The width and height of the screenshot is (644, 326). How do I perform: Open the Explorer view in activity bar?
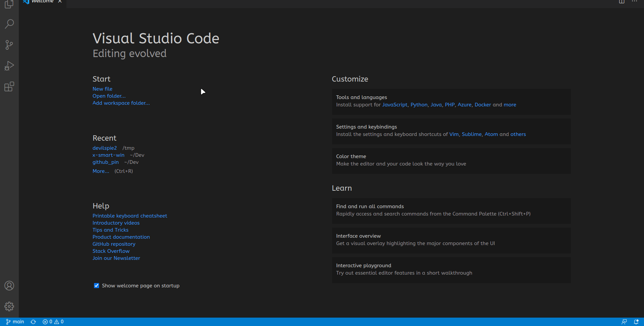9,4
